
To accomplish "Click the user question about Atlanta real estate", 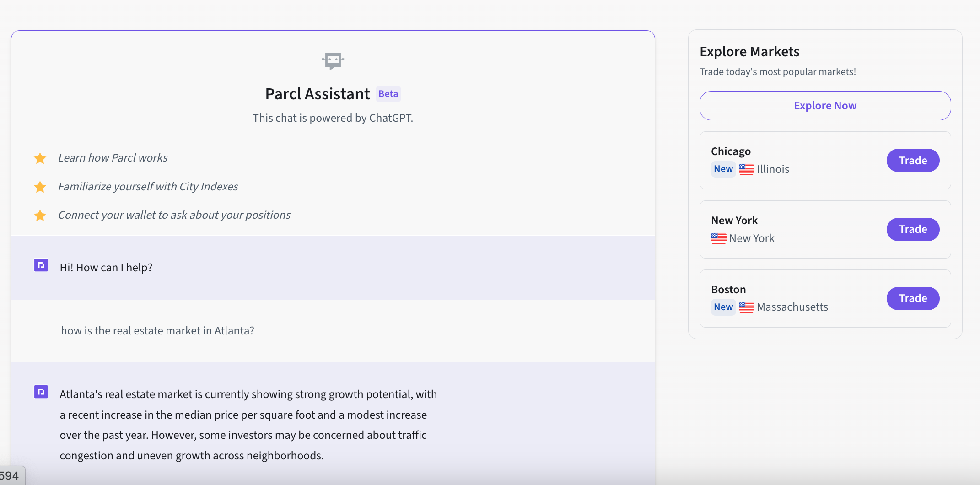I will click(x=157, y=331).
